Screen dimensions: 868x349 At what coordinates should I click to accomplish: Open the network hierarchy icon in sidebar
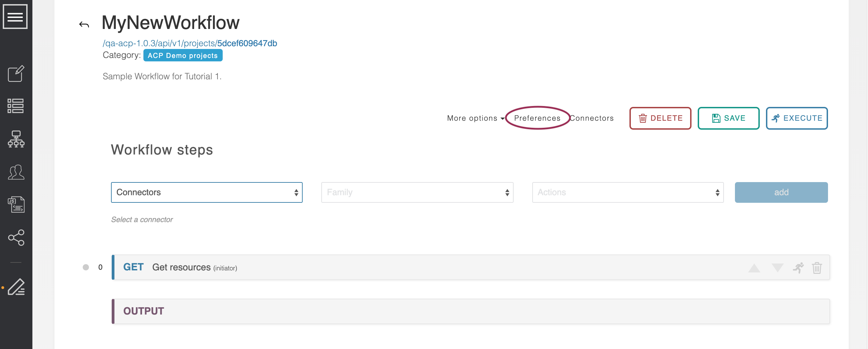tap(16, 139)
